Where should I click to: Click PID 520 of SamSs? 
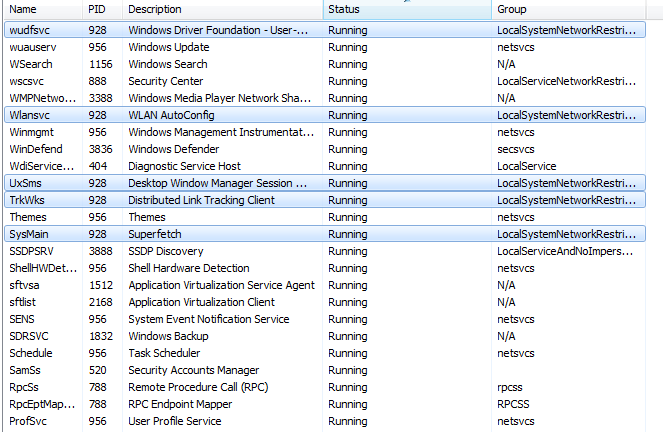98,370
